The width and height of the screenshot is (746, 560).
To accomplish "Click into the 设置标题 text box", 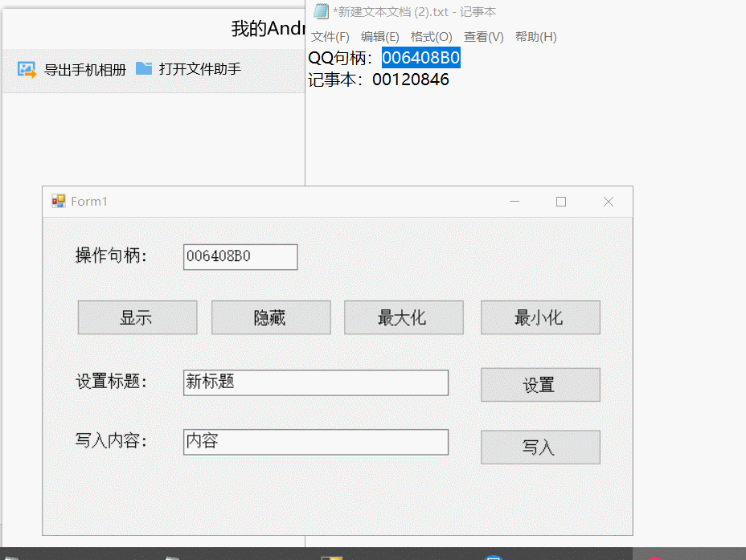I will 315,382.
